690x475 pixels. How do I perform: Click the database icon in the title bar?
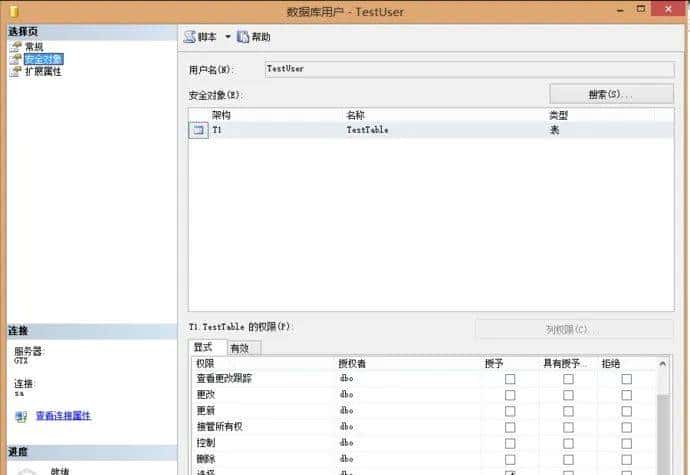(x=14, y=11)
